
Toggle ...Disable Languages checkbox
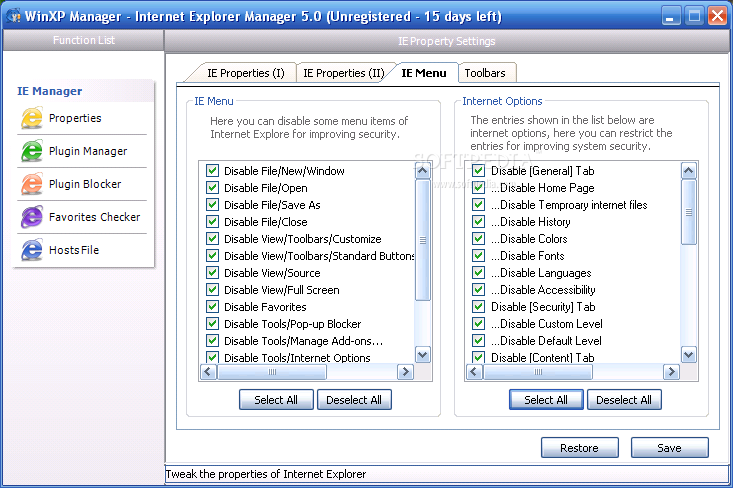(478, 273)
